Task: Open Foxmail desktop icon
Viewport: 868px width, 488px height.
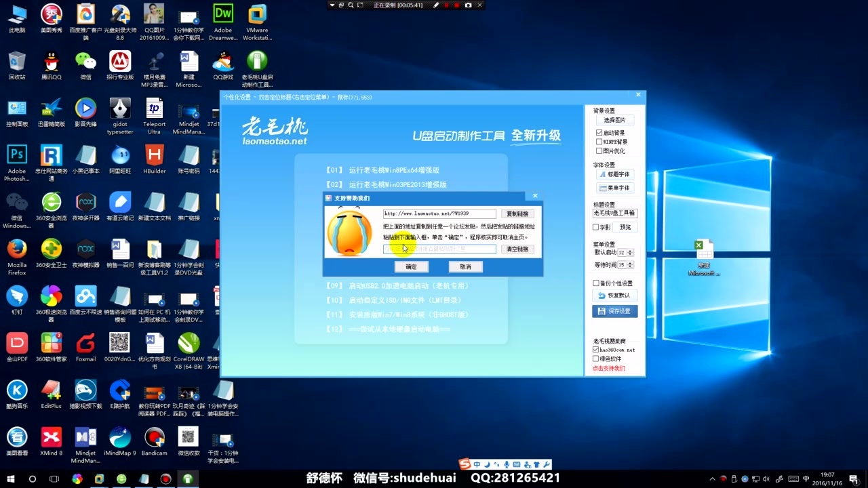Action: click(x=85, y=347)
